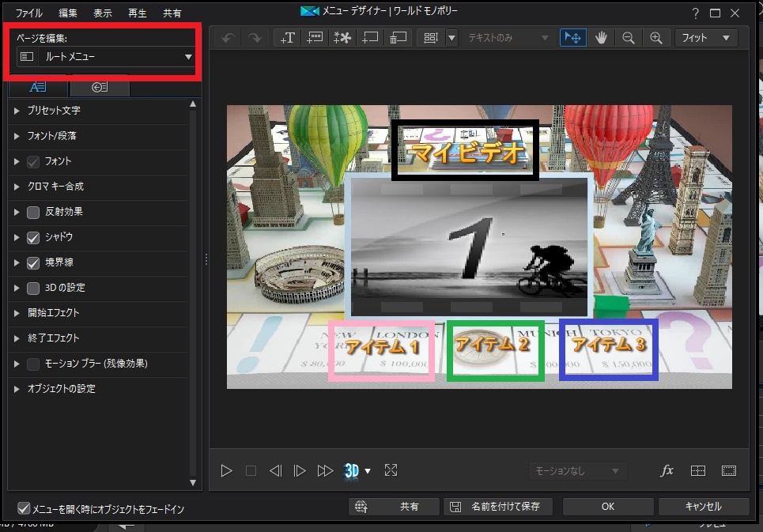Screen dimensions: 763x532
Task: Click the align objects icon
Action: tap(431, 38)
